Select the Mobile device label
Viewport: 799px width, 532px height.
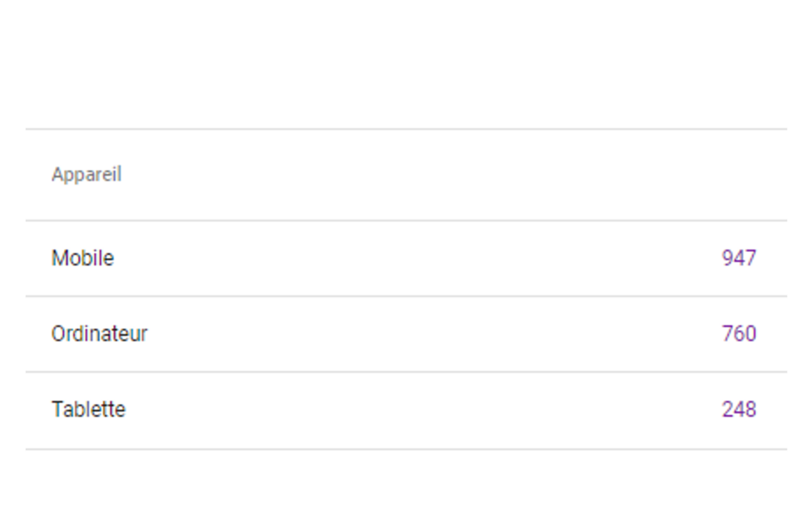pos(83,258)
